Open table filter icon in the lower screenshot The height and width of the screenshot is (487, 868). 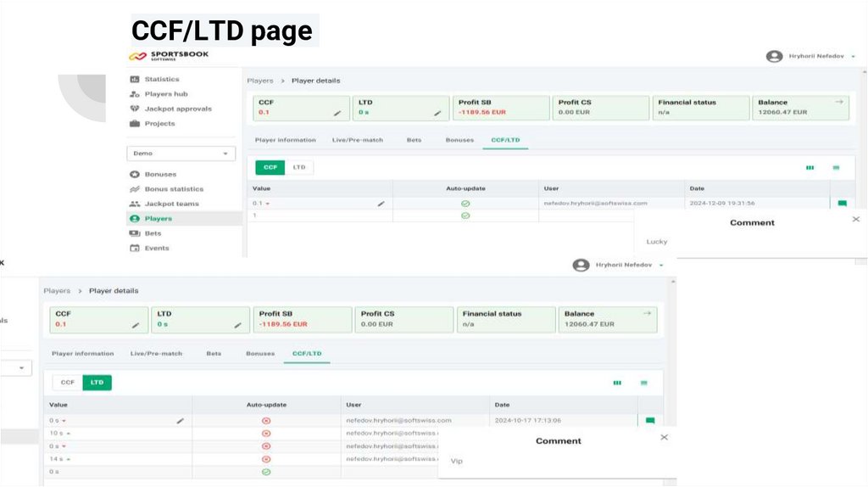pos(644,383)
